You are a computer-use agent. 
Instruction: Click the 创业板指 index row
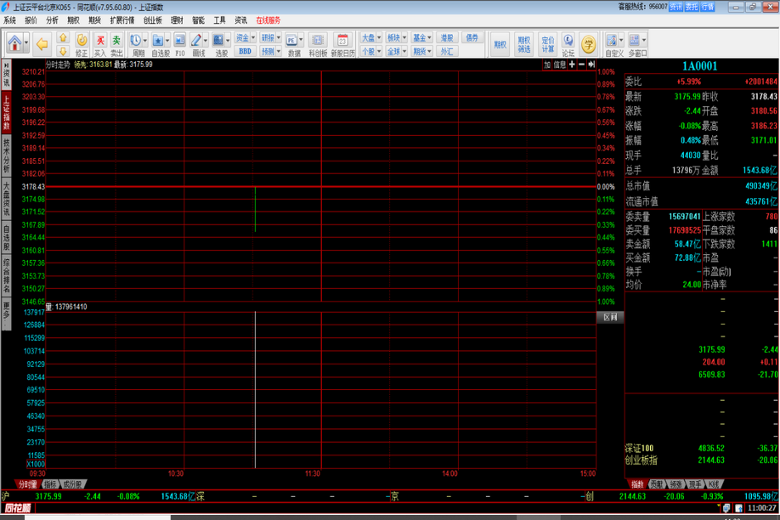[701, 460]
